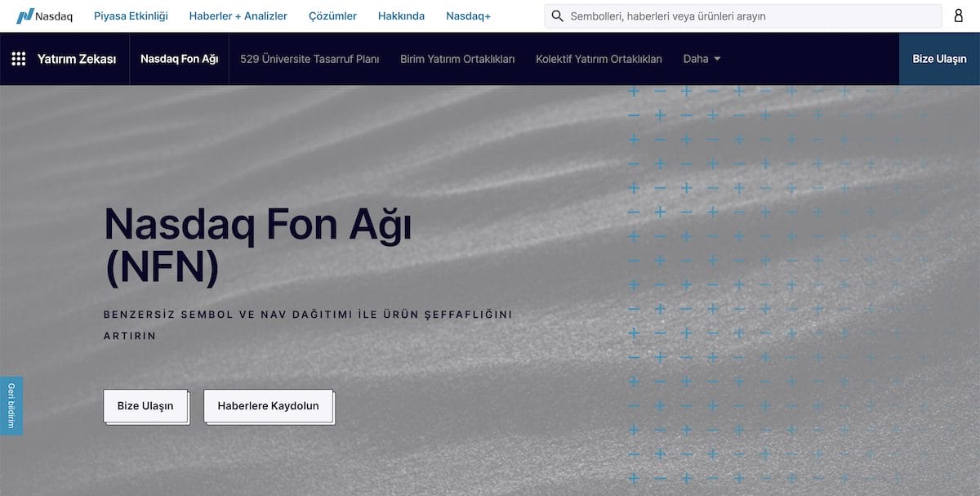Open the Haberler + Analizler menu
Viewport: 980px width, 496px height.
click(x=238, y=15)
